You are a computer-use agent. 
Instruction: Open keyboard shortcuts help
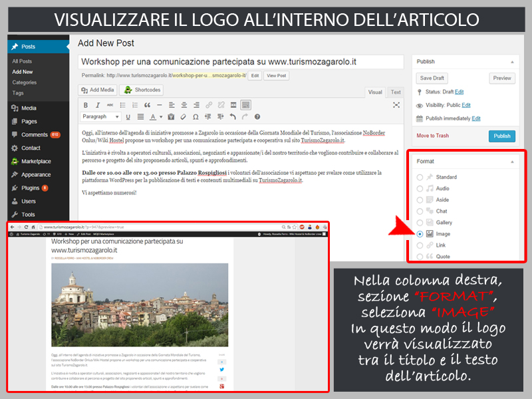[257, 117]
